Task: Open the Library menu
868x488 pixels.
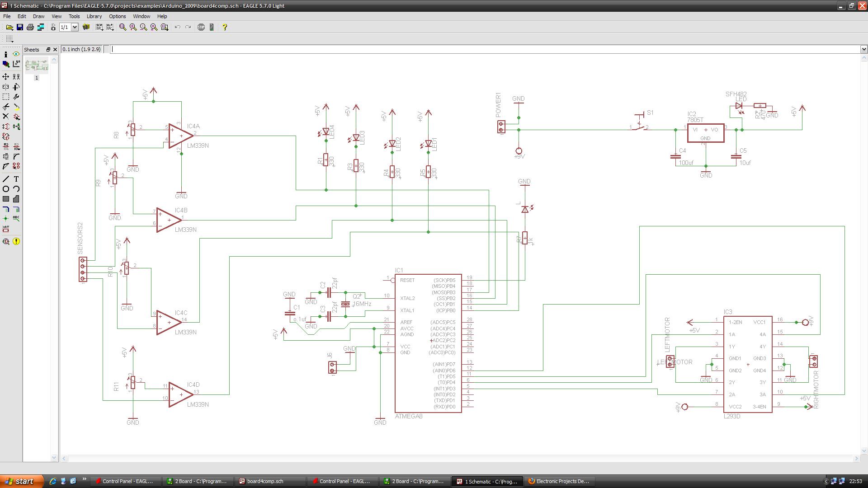Action: [94, 16]
